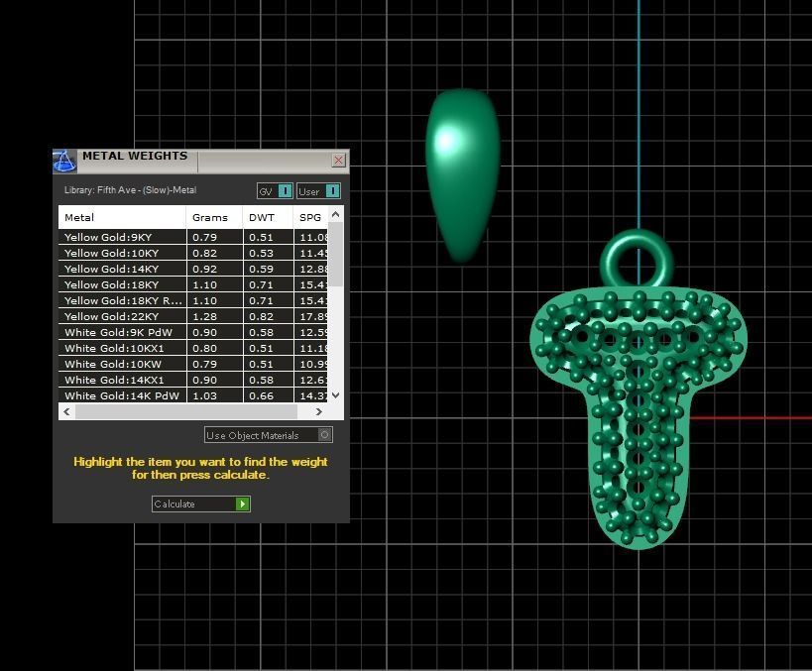Select the green teardrop object in viewport
Viewport: 812px width, 671px height.
coord(462,174)
